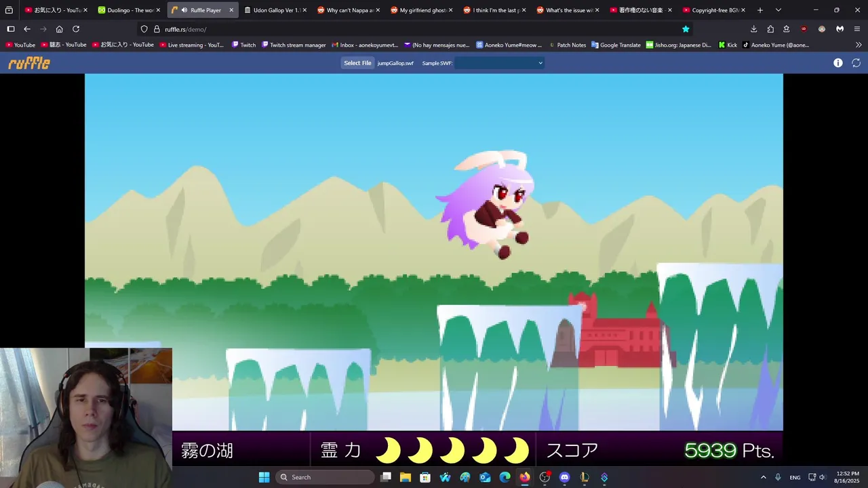Viewport: 868px width, 488px height.
Task: Click the microphone tray icon
Action: (x=778, y=477)
